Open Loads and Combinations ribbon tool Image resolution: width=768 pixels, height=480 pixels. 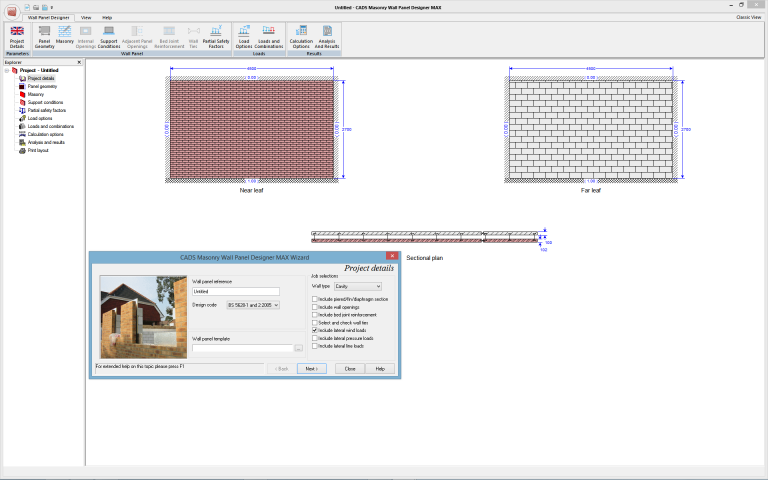pyautogui.click(x=268, y=37)
